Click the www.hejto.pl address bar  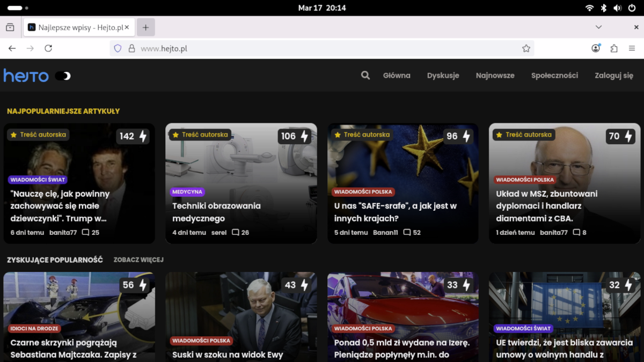322,48
